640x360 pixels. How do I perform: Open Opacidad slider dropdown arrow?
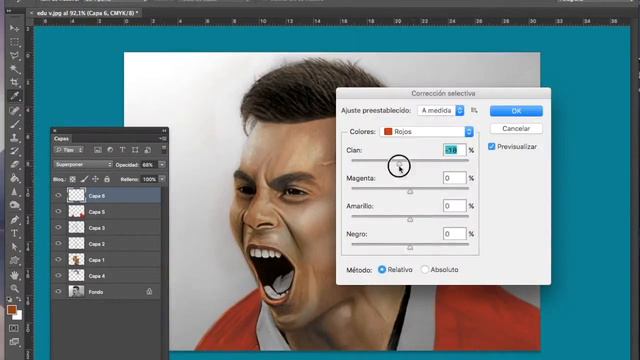162,164
